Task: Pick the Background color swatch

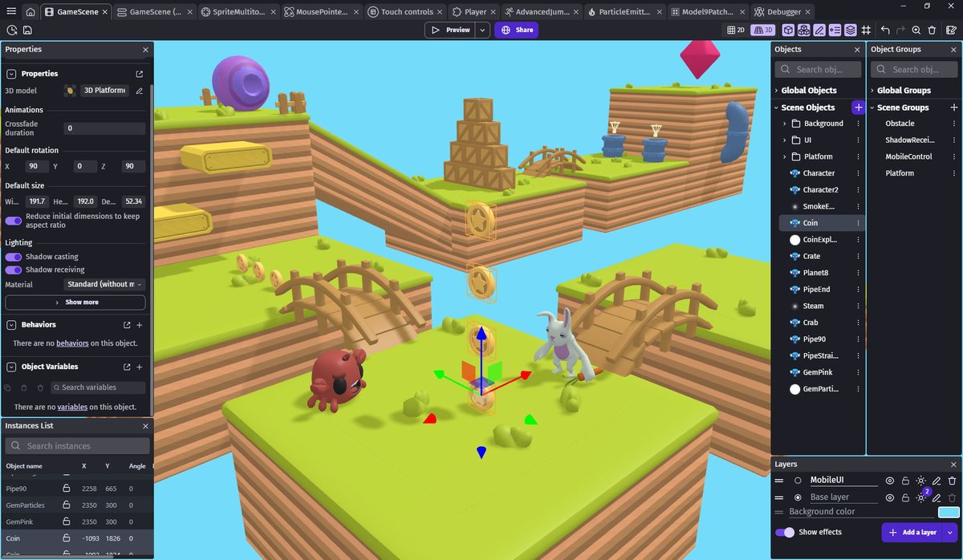Action: (x=949, y=512)
